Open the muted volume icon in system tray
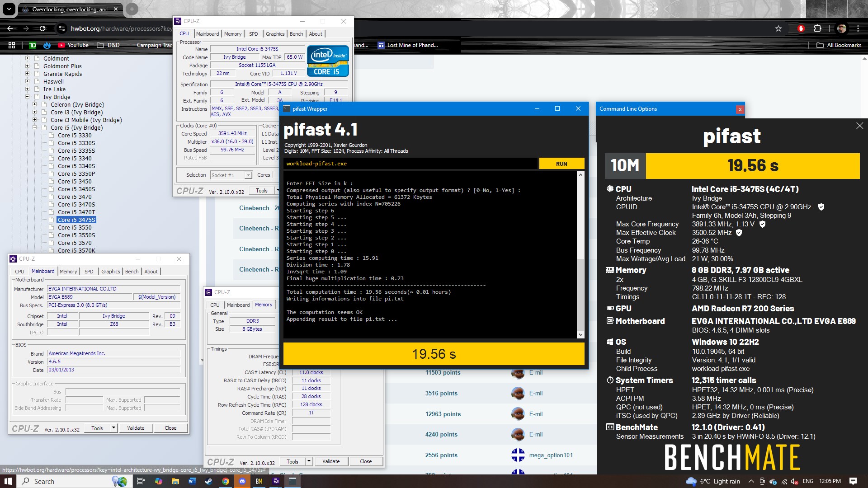This screenshot has width=868, height=488. (794, 481)
